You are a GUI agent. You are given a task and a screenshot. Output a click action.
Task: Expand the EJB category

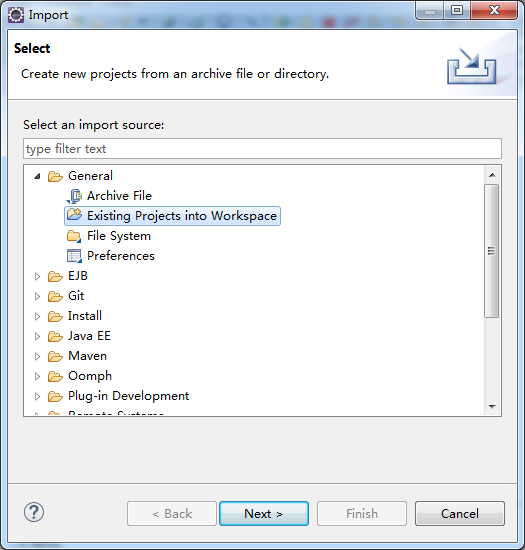point(37,276)
